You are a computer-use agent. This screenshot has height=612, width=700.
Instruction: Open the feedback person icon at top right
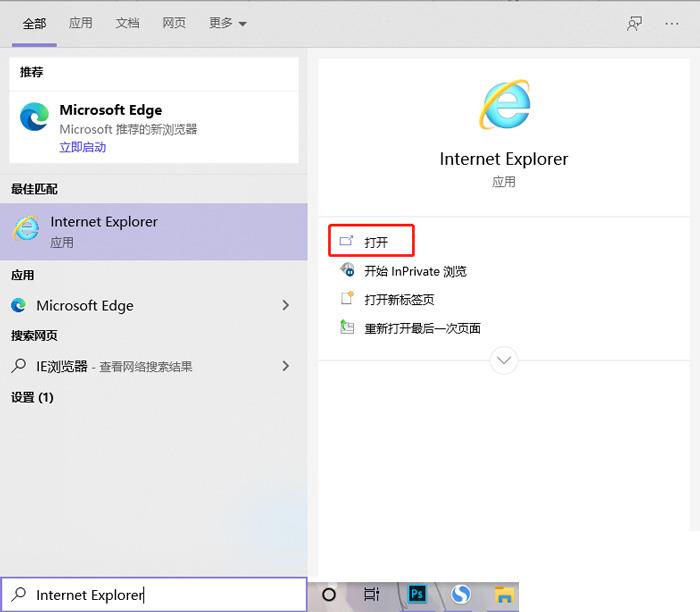coord(634,23)
